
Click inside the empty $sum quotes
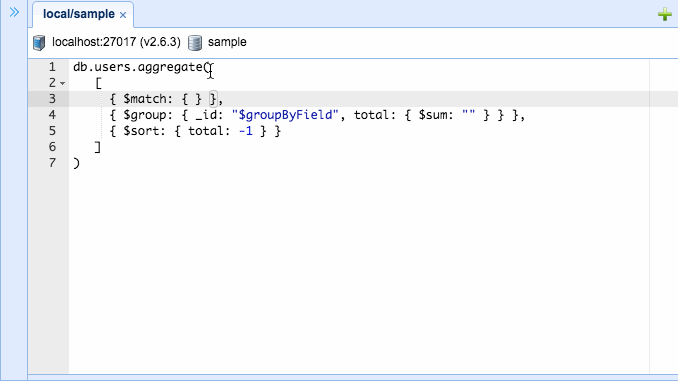pyautogui.click(x=469, y=115)
